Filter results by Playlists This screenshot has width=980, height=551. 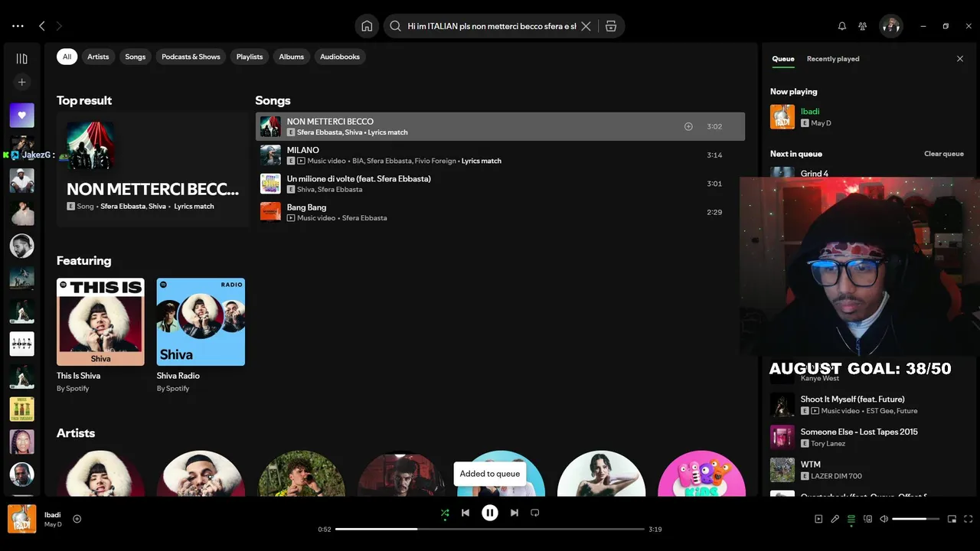[250, 57]
